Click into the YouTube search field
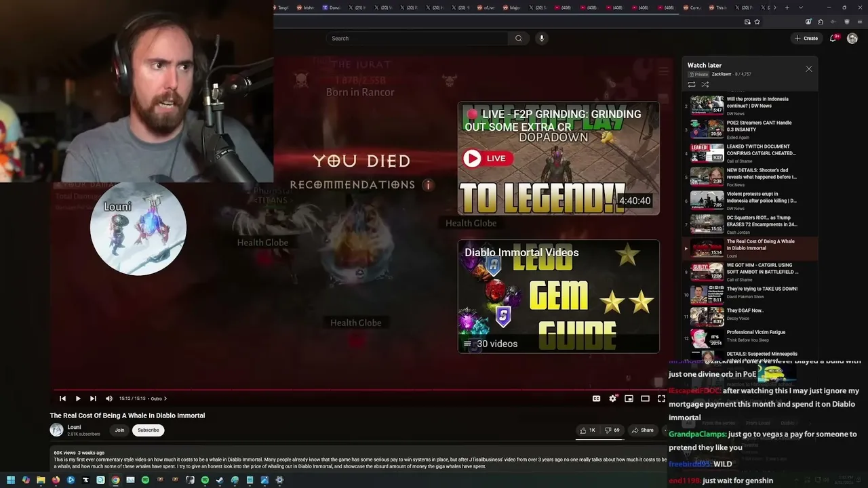The width and height of the screenshot is (868, 488). pos(418,39)
